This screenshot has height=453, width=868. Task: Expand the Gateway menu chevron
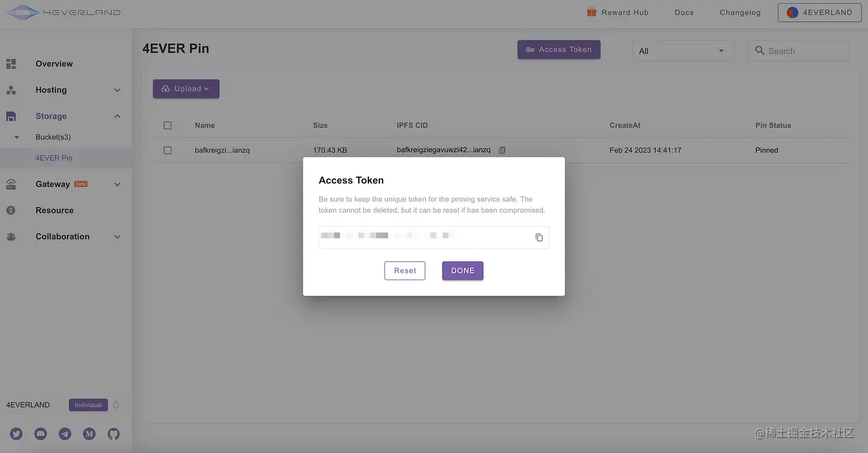point(117,185)
